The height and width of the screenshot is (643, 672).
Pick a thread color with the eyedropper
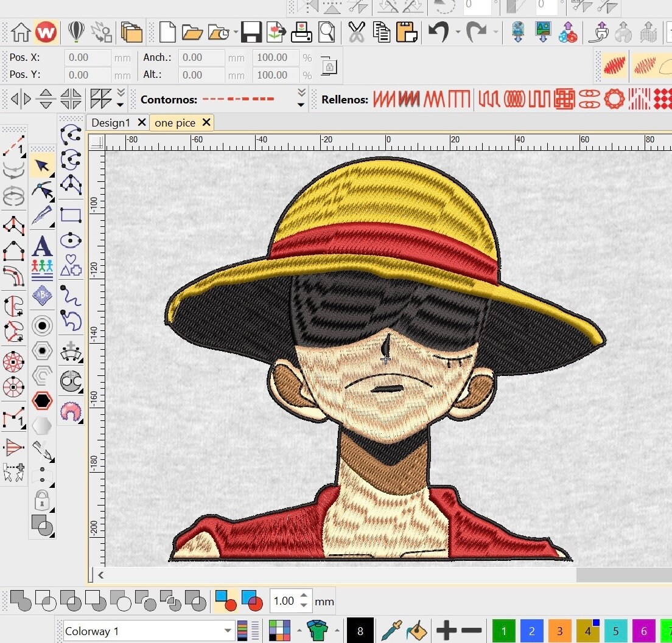point(392,631)
